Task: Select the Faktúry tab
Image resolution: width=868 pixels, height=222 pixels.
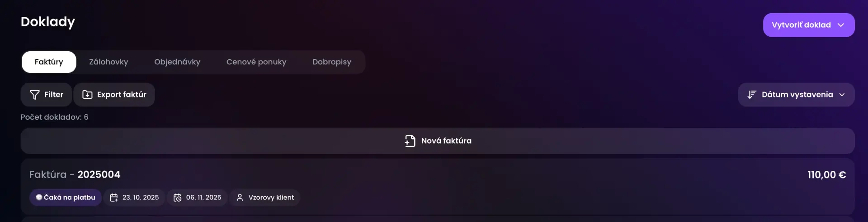Action: (49, 62)
